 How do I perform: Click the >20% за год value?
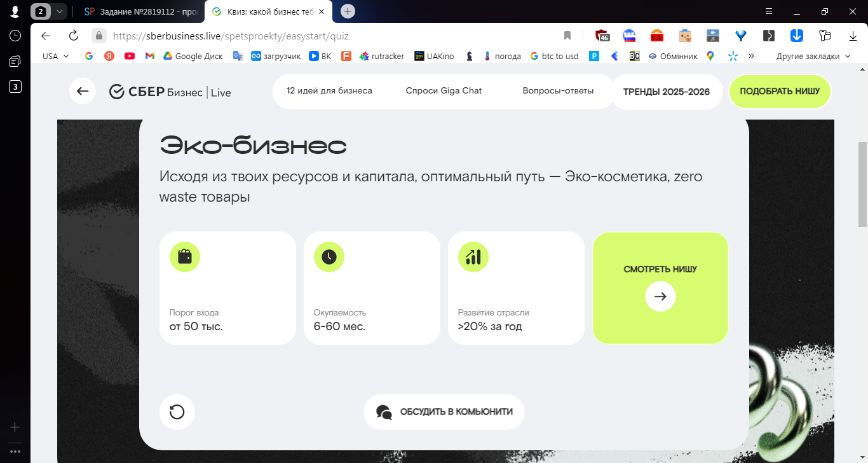point(490,327)
